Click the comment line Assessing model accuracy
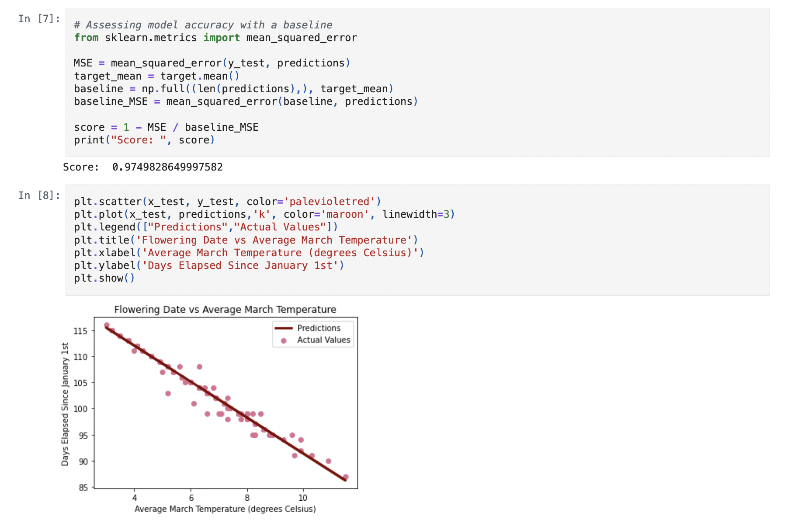Screen dimensions: 812x530 point(203,25)
